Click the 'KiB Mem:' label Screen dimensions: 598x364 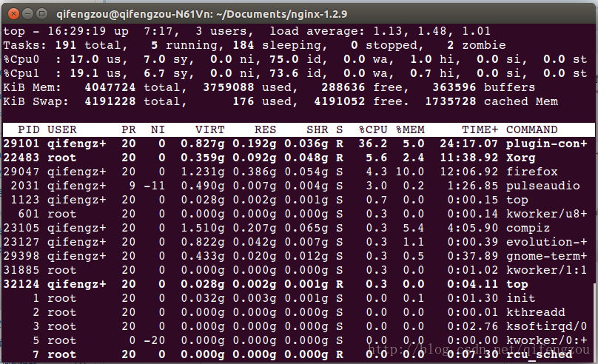[32, 87]
